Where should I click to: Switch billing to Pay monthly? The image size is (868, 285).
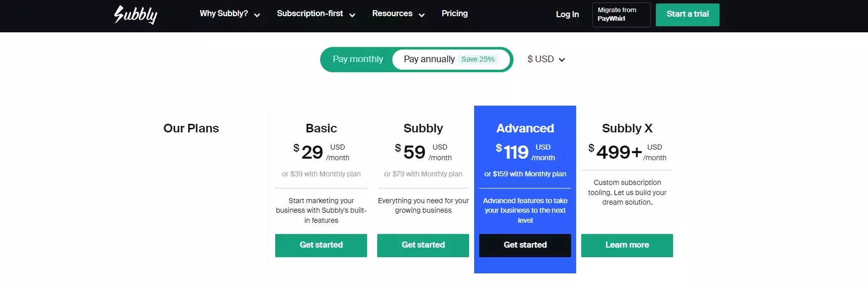[x=358, y=59]
